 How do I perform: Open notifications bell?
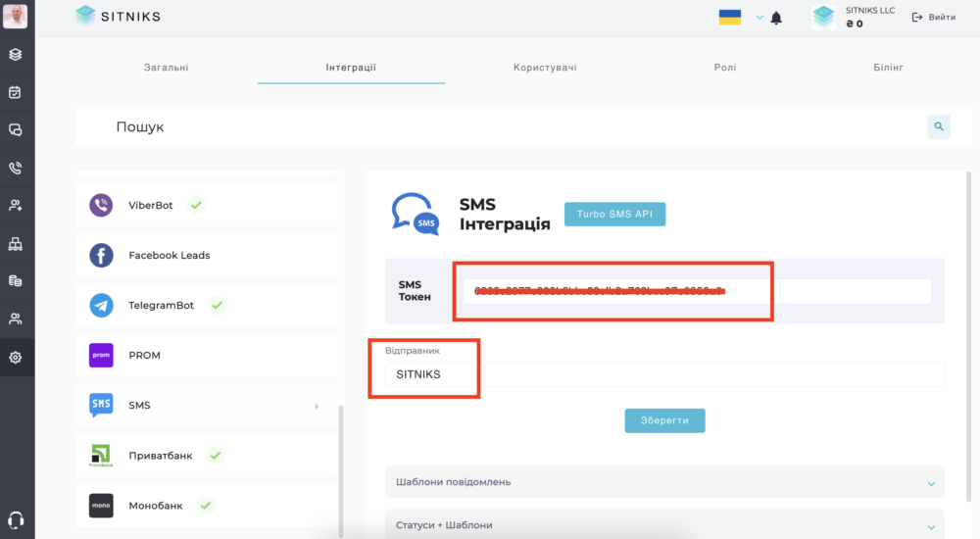[x=776, y=19]
